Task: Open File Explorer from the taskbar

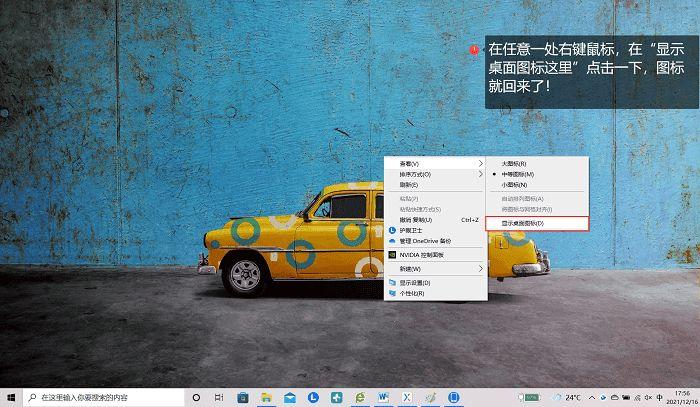Action: pos(267,397)
